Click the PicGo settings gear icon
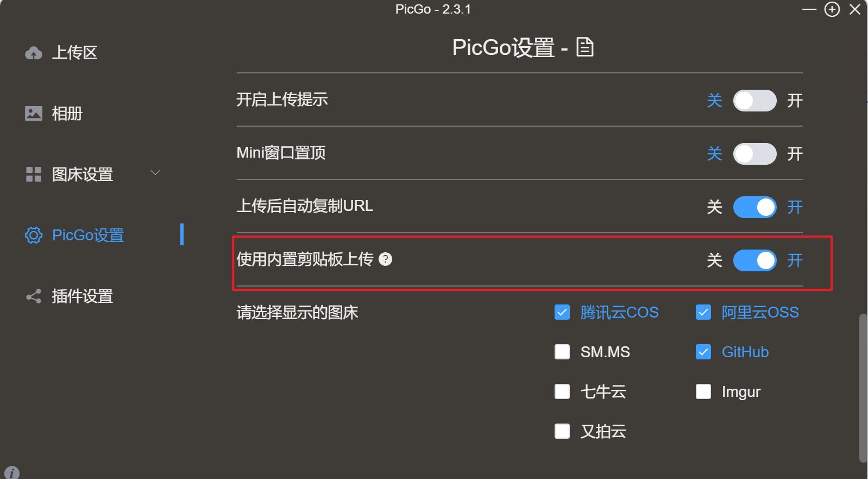The height and width of the screenshot is (479, 868). click(34, 235)
